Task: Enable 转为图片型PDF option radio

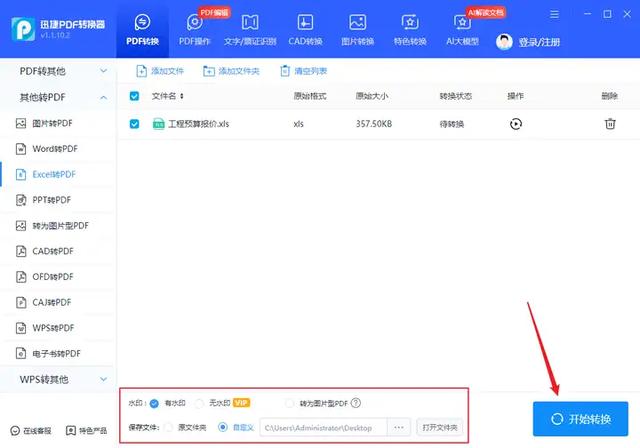Action: click(x=289, y=404)
